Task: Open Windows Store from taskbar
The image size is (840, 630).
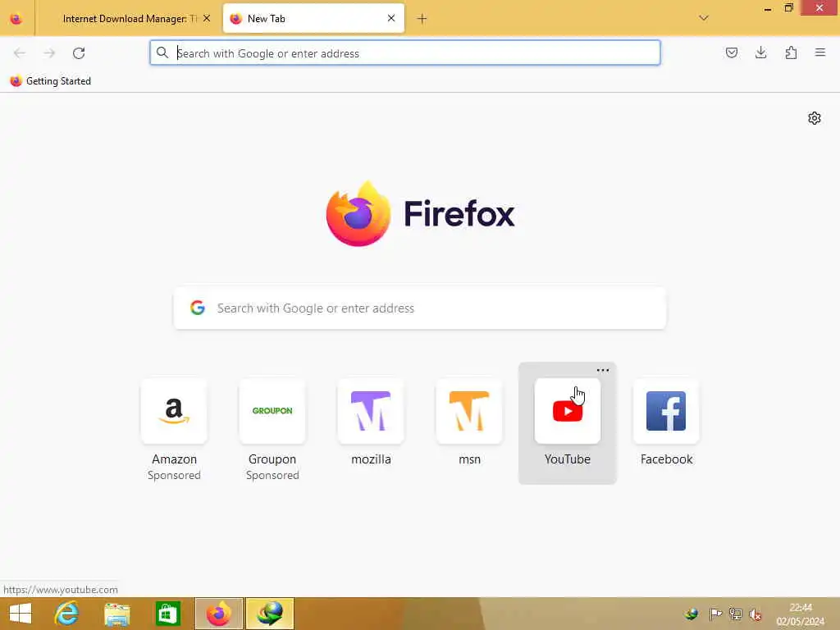Action: pos(167,614)
